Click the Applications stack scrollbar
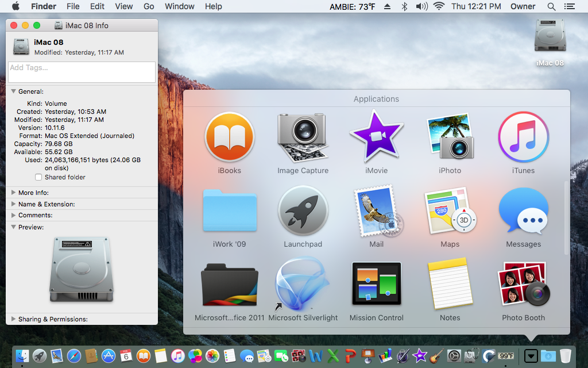The image size is (588, 368). [x=566, y=218]
